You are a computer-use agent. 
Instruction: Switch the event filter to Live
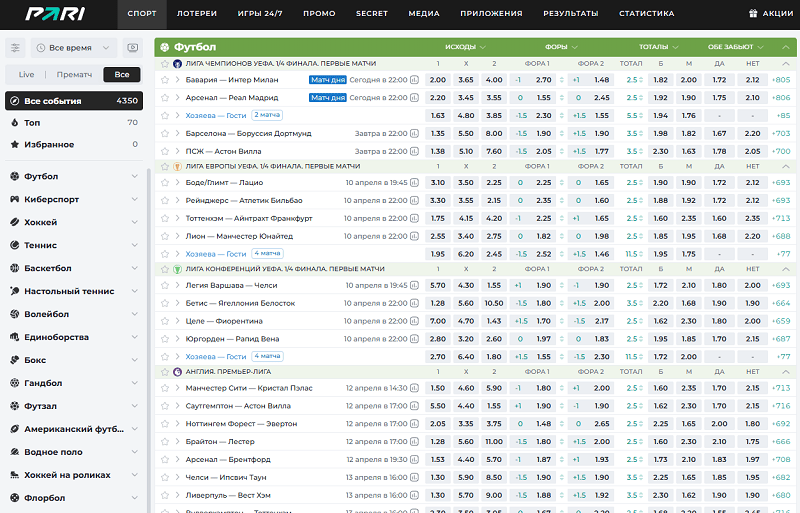pos(26,75)
